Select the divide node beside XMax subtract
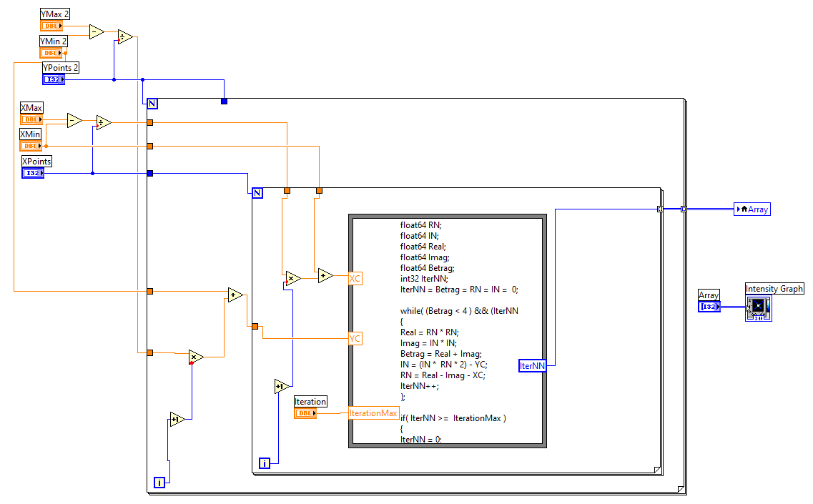Image resolution: width=813 pixels, height=504 pixels. 104,123
